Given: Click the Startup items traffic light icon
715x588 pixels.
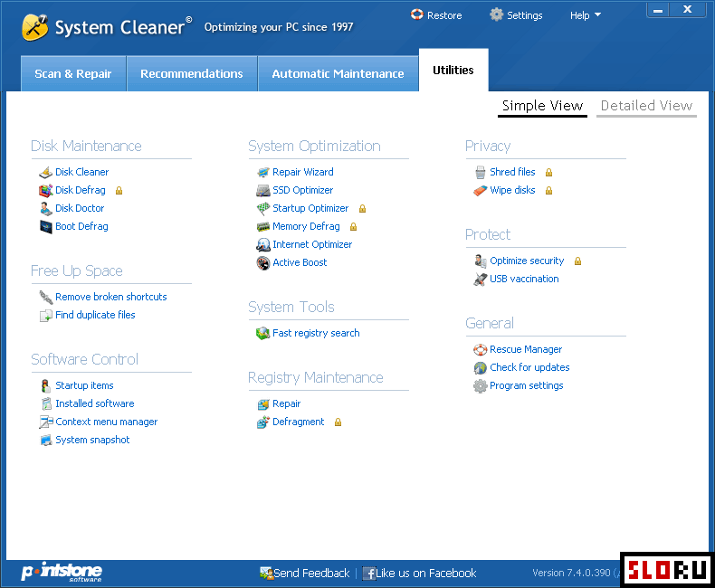Looking at the screenshot, I should (45, 386).
